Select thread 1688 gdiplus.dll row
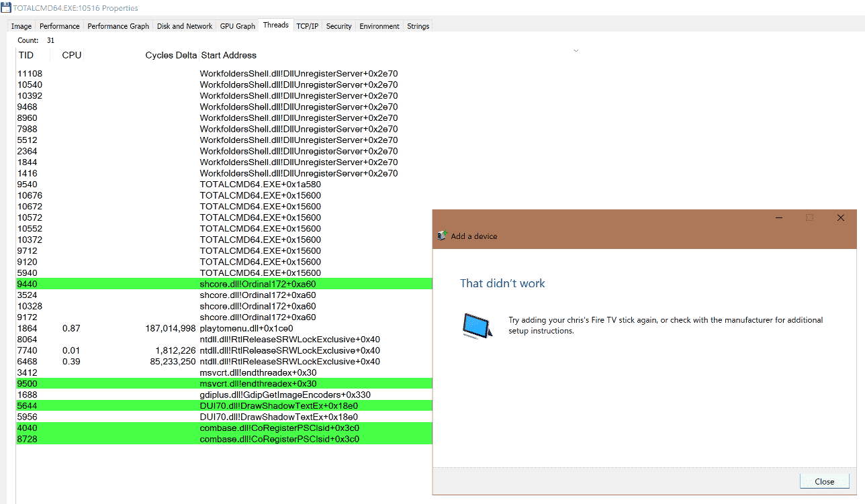The height and width of the screenshot is (504, 865). (x=224, y=395)
